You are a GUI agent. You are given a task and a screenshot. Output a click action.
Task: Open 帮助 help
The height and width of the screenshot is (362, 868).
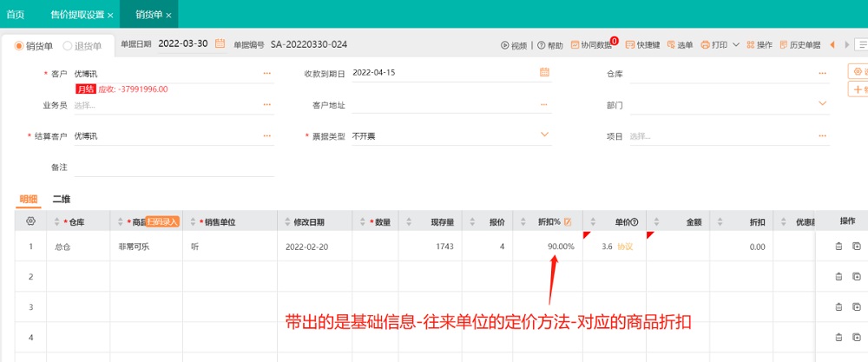point(549,45)
